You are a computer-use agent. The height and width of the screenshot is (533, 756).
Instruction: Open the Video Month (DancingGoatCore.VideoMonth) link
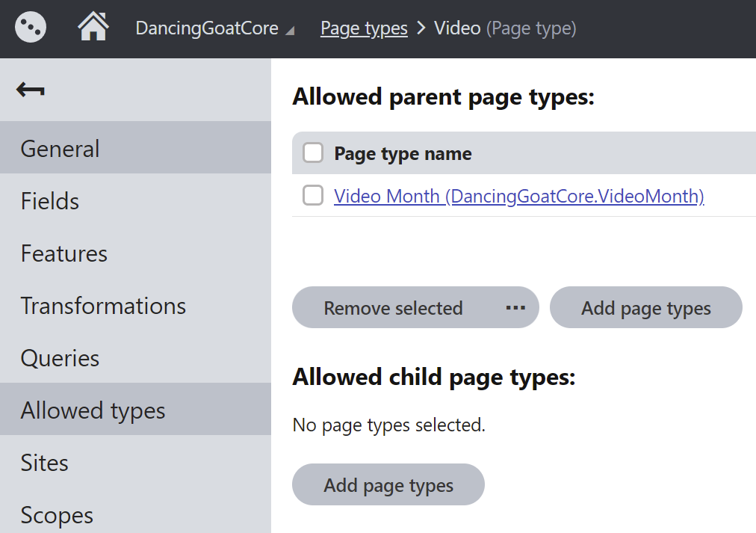click(x=518, y=196)
